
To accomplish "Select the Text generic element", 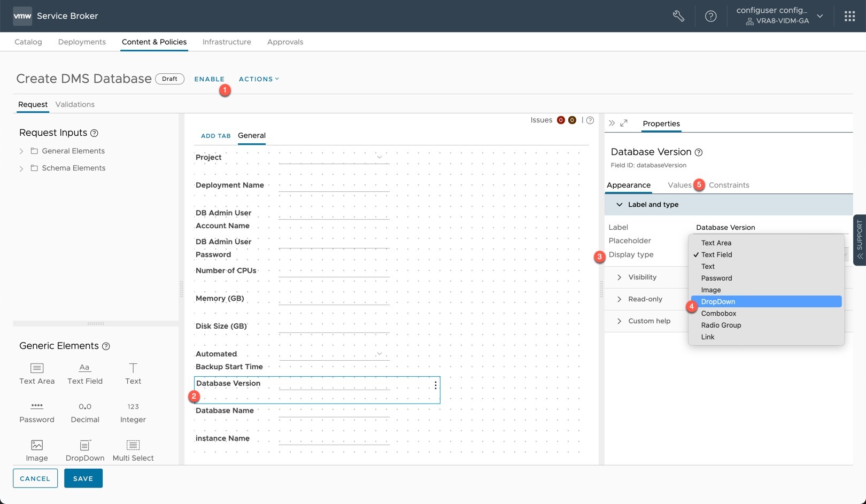I will point(133,374).
